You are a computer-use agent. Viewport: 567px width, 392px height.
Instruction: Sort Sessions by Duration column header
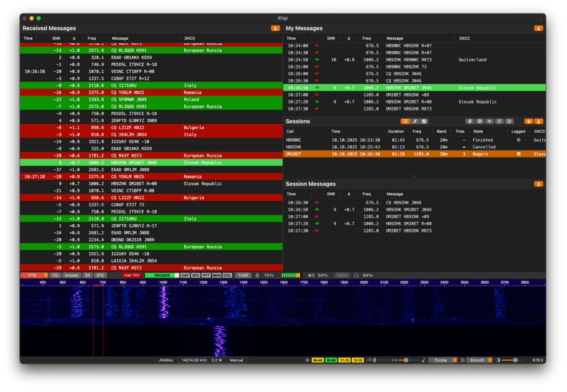click(396, 131)
